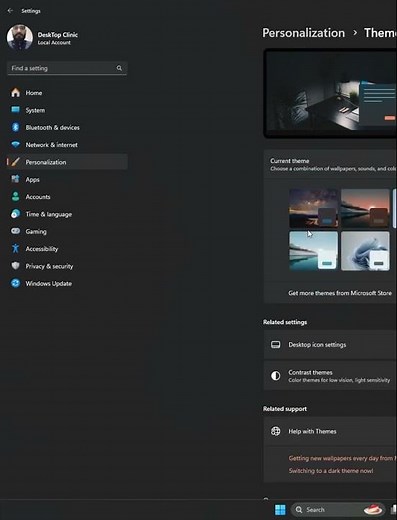Image resolution: width=397 pixels, height=520 pixels.
Task: Select the sunset theme thumbnail
Action: click(365, 208)
